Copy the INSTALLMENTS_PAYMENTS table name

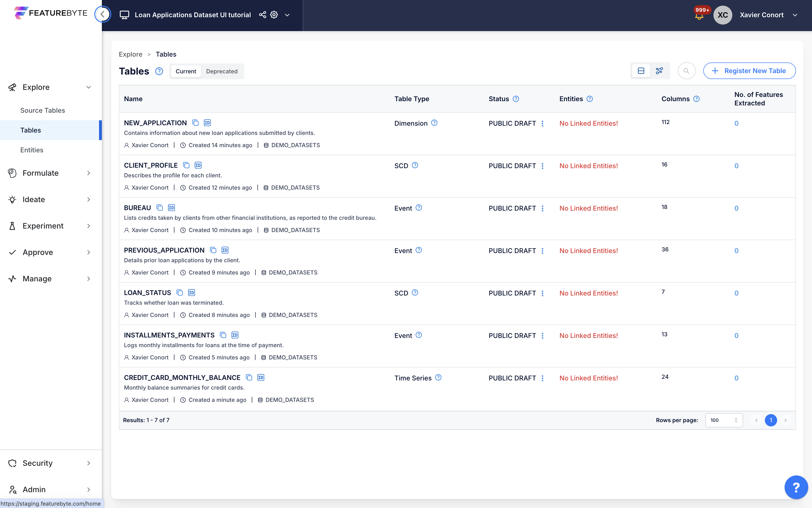223,335
